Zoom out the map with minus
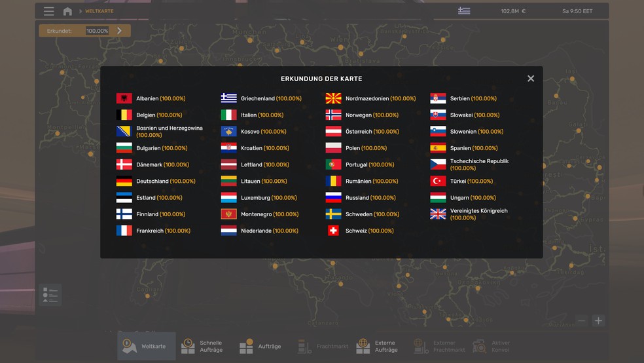 point(581,320)
